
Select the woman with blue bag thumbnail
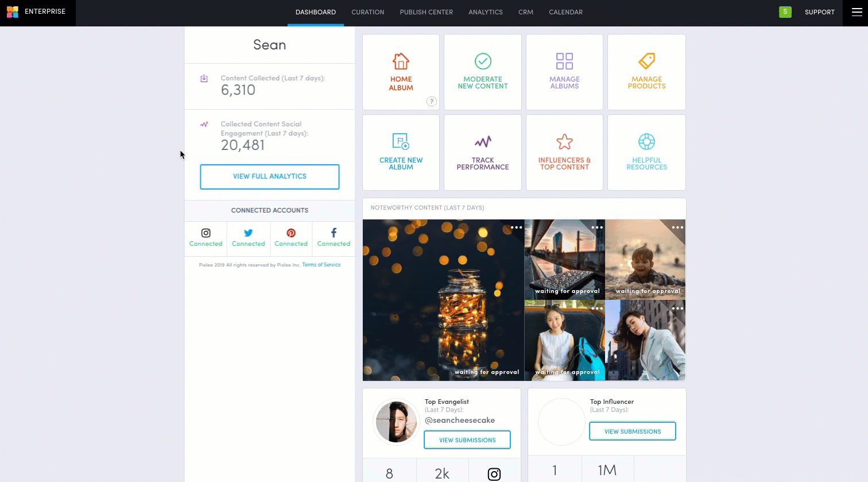tap(564, 340)
